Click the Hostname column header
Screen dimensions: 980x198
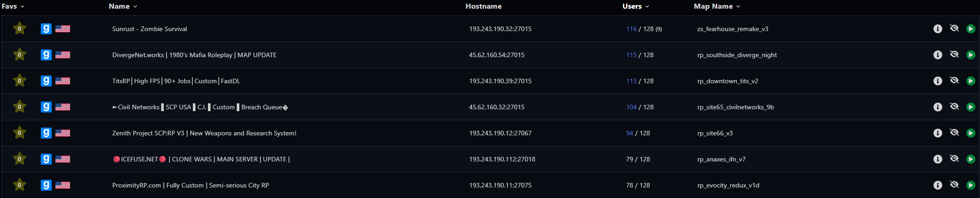(x=484, y=6)
